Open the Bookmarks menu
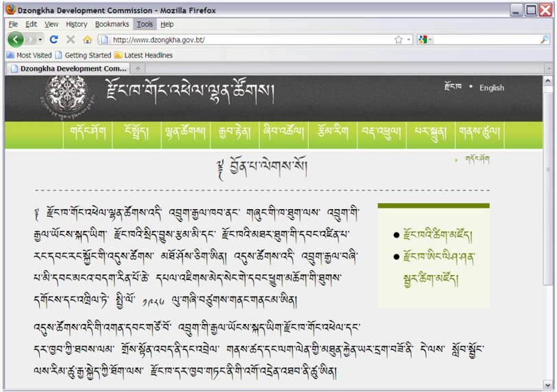 point(112,24)
